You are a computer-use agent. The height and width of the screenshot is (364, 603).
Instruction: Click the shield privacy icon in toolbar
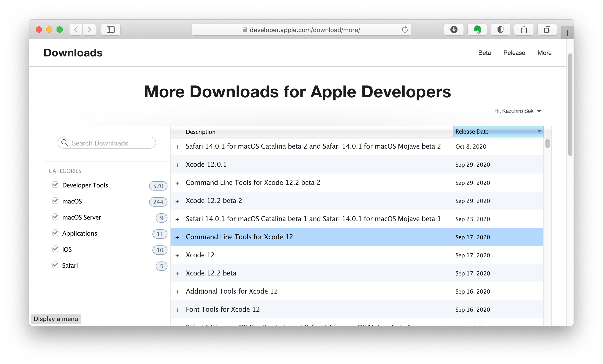coord(500,30)
